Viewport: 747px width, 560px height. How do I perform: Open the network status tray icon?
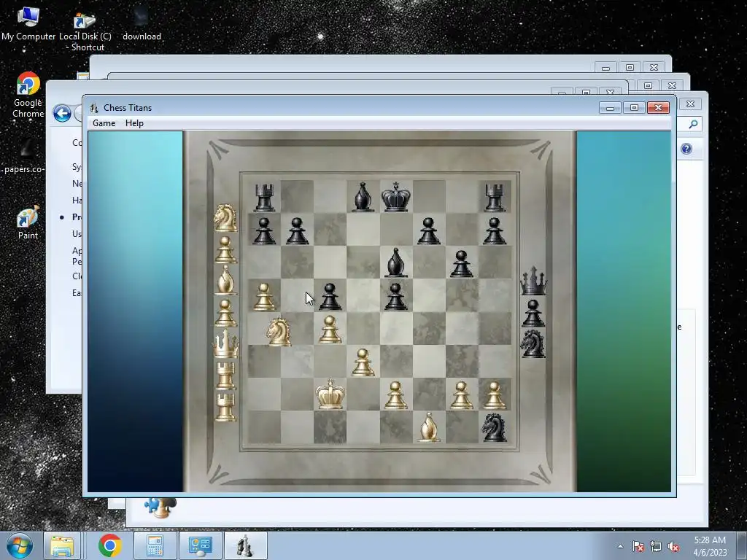point(656,546)
